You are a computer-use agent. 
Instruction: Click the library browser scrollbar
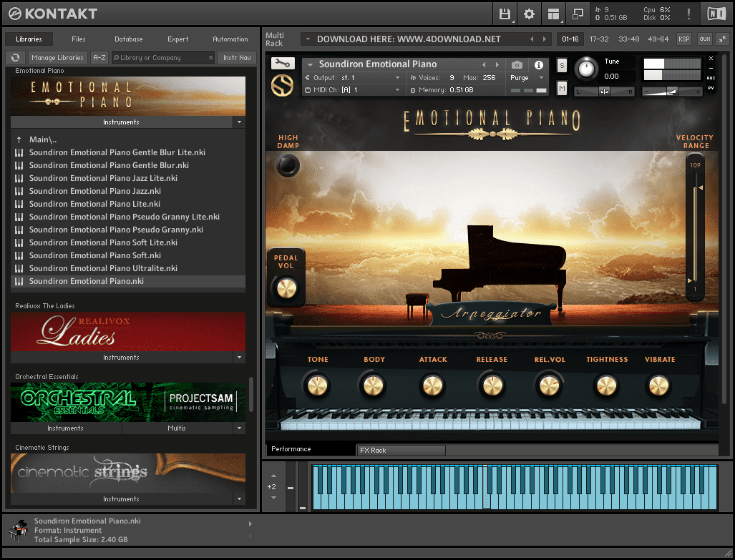[250, 394]
